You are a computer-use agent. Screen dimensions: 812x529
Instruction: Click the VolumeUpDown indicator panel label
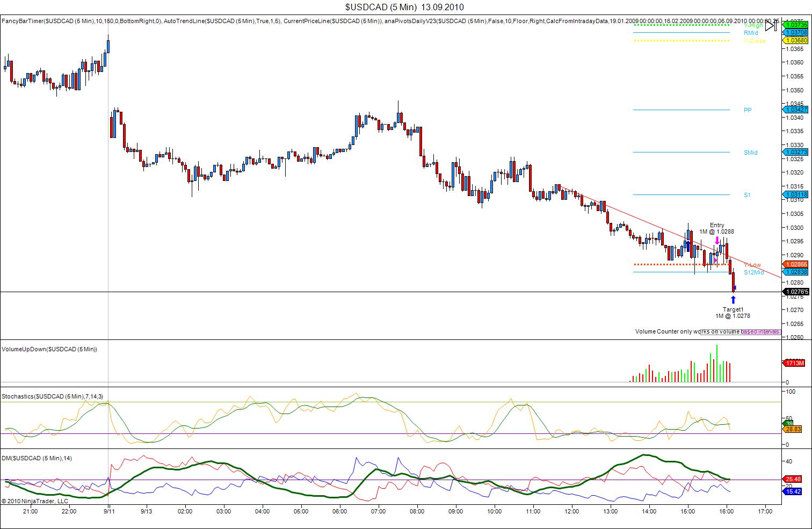tap(49, 349)
